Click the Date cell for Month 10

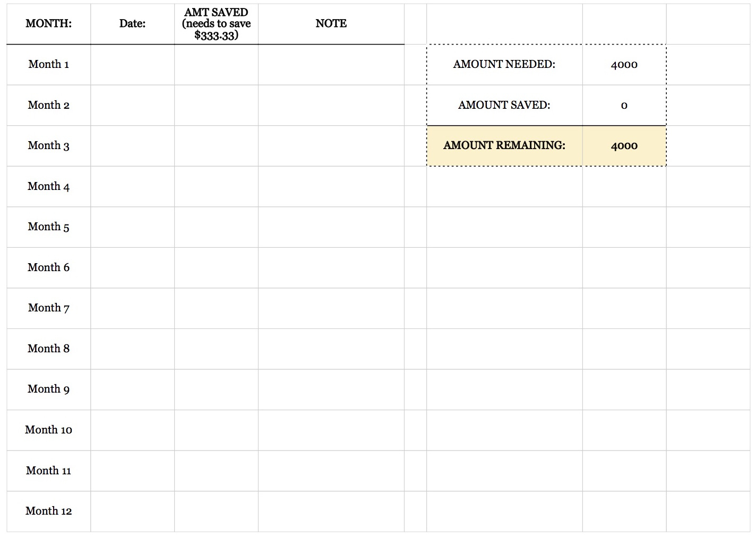point(132,430)
